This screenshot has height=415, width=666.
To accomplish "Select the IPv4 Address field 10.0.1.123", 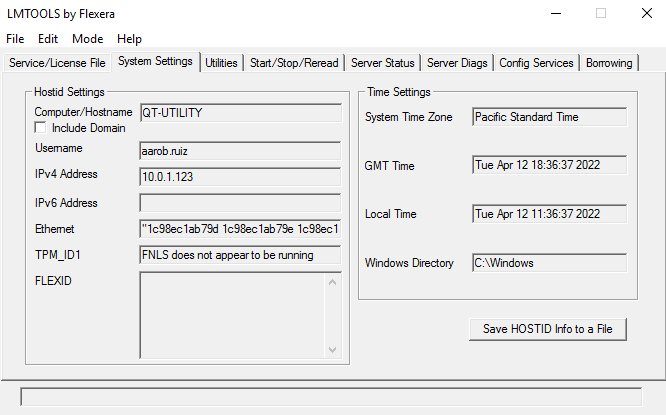I will tap(240, 177).
